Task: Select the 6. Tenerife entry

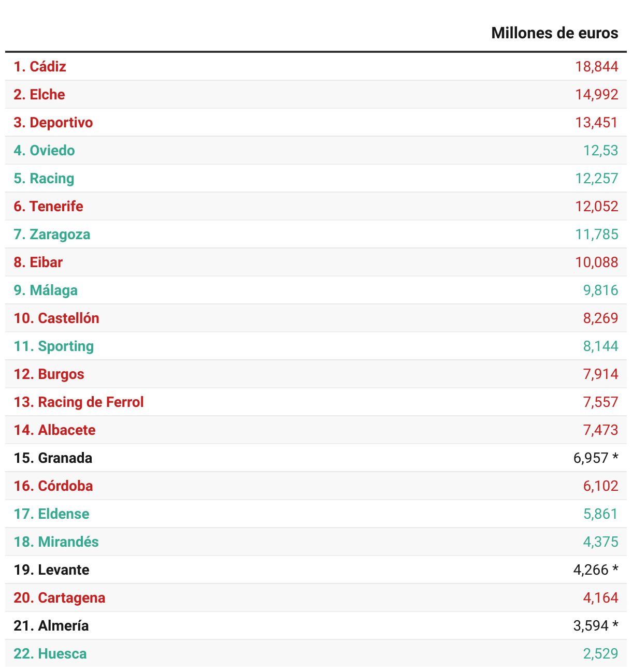Action: click(48, 206)
